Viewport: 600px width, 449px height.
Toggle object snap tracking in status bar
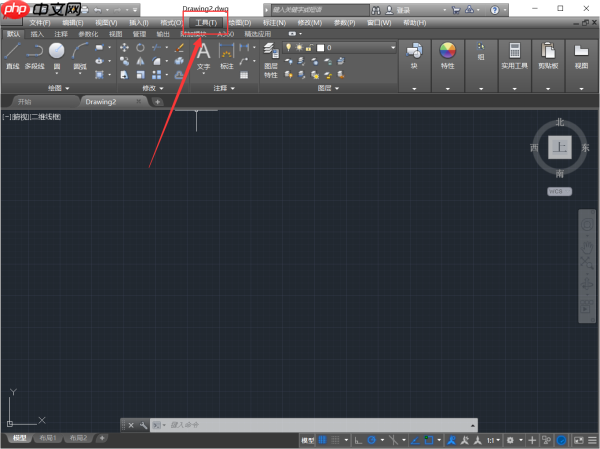click(x=415, y=440)
